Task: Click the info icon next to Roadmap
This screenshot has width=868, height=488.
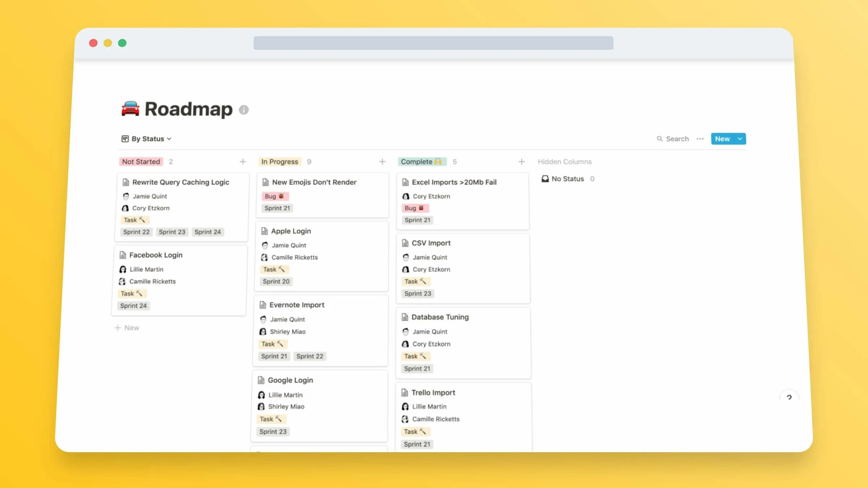Action: click(244, 110)
